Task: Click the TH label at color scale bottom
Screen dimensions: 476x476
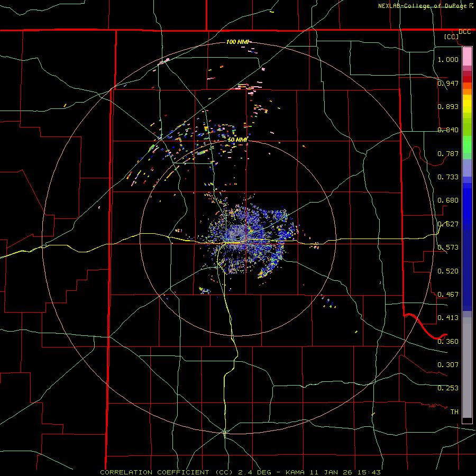Action: pyautogui.click(x=454, y=412)
